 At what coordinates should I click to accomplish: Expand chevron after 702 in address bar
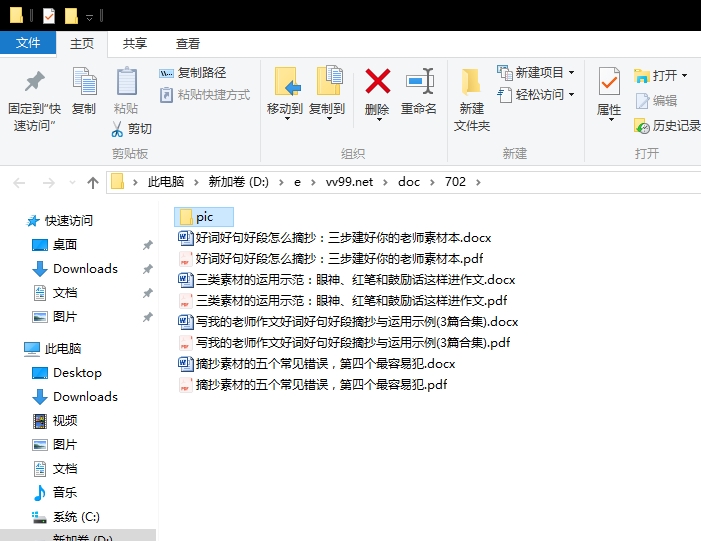pos(478,182)
